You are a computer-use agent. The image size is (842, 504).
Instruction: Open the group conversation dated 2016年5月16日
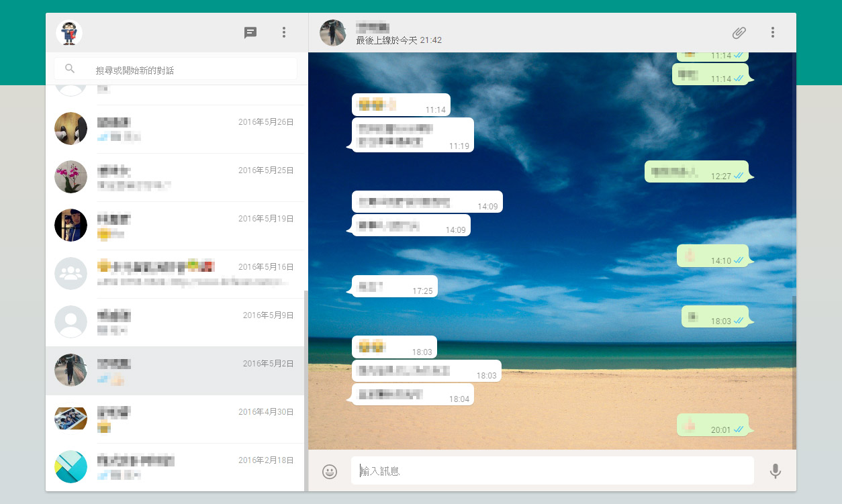point(175,274)
